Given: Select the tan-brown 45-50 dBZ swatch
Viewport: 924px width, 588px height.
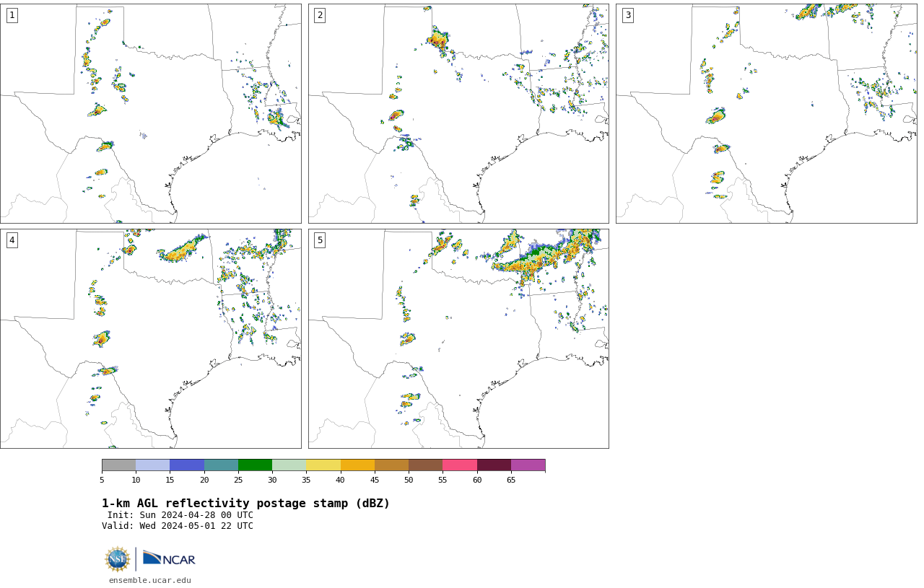Looking at the screenshot, I should click(391, 465).
